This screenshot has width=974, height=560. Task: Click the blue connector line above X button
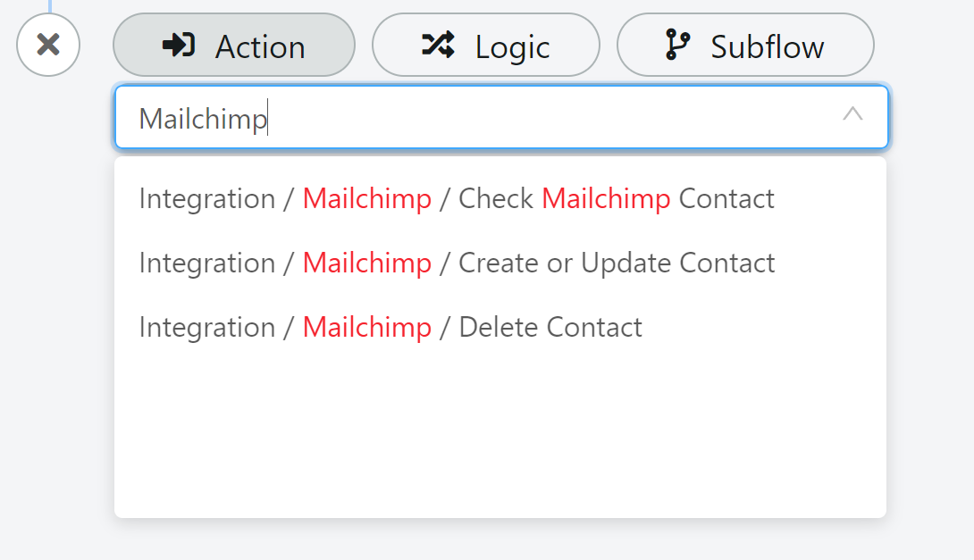(x=50, y=6)
